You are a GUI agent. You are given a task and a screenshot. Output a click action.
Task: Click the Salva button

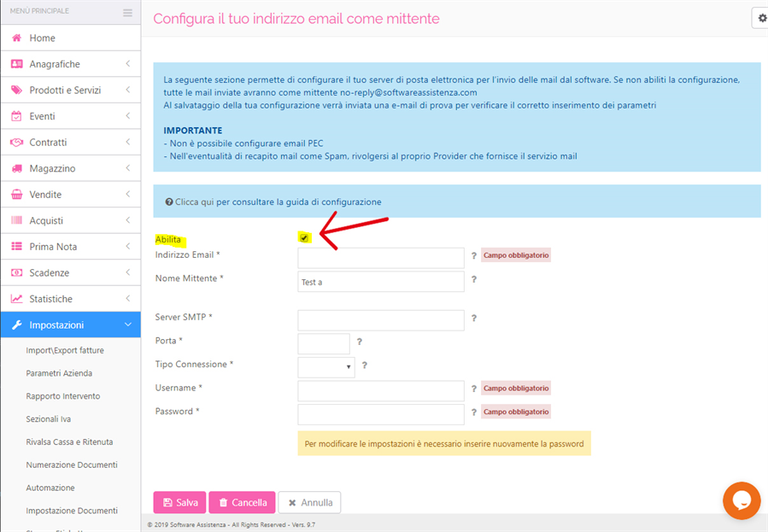point(179,503)
